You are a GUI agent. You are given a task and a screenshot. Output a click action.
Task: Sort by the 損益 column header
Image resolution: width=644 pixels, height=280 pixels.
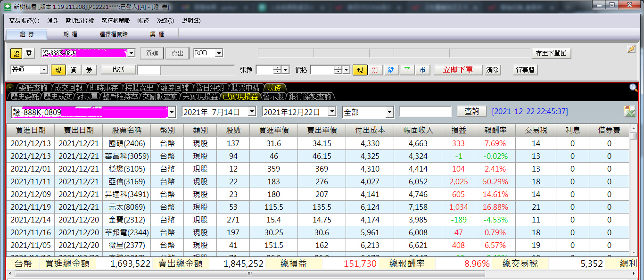[458, 130]
